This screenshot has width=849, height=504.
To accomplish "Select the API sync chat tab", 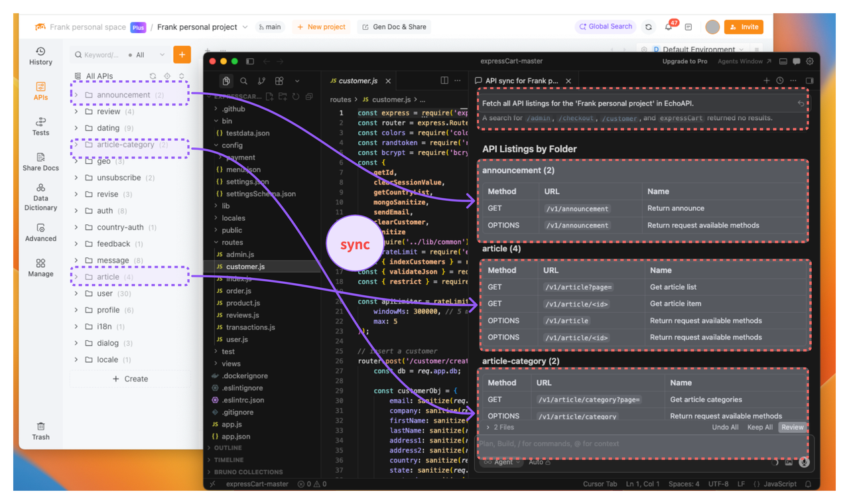I will tap(522, 81).
